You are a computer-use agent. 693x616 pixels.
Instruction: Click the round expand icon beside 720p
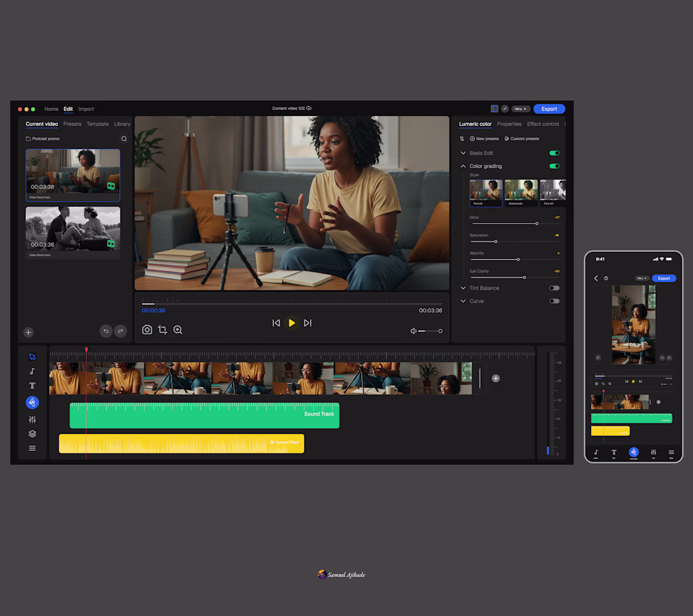[x=505, y=109]
